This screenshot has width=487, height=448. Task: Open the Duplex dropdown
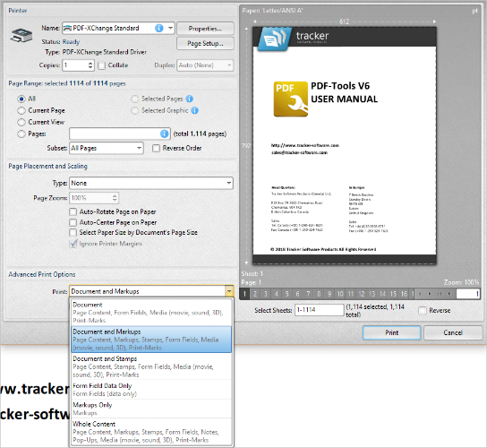point(229,65)
